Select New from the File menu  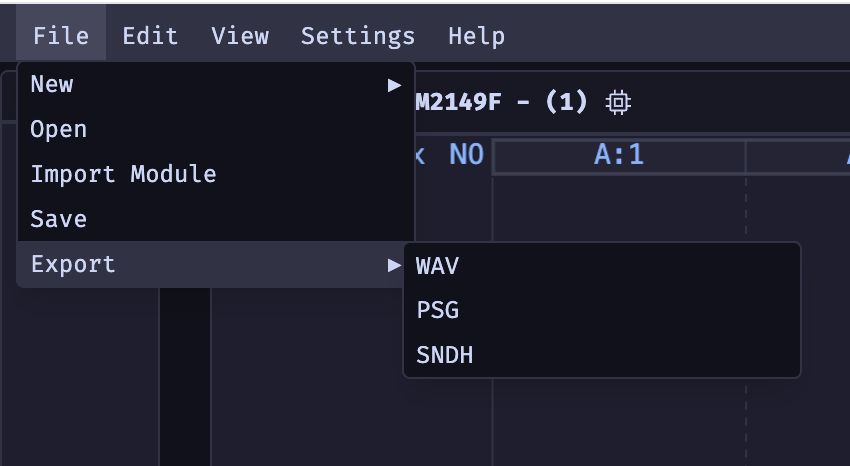(216, 85)
